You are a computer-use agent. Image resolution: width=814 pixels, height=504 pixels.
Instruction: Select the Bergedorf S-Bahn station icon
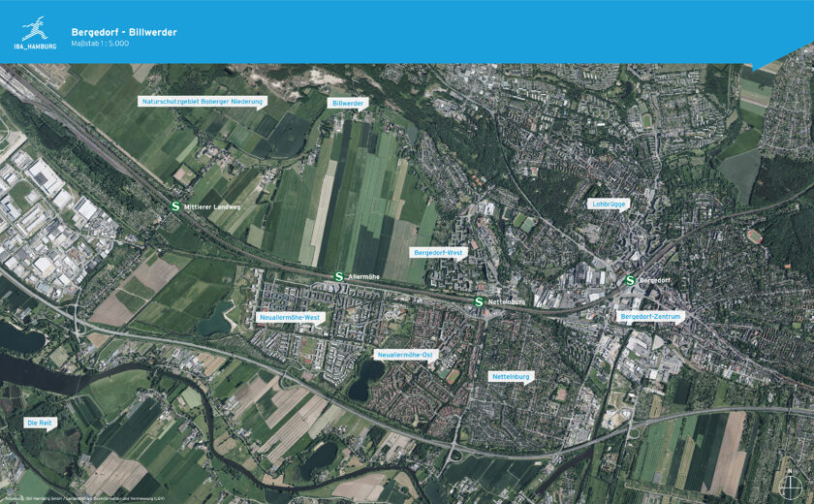pyautogui.click(x=630, y=280)
